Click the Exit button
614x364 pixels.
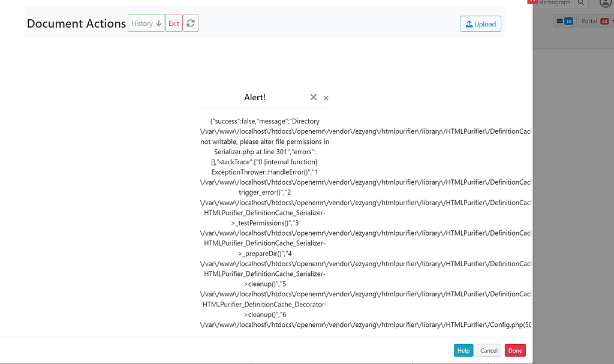pos(174,23)
